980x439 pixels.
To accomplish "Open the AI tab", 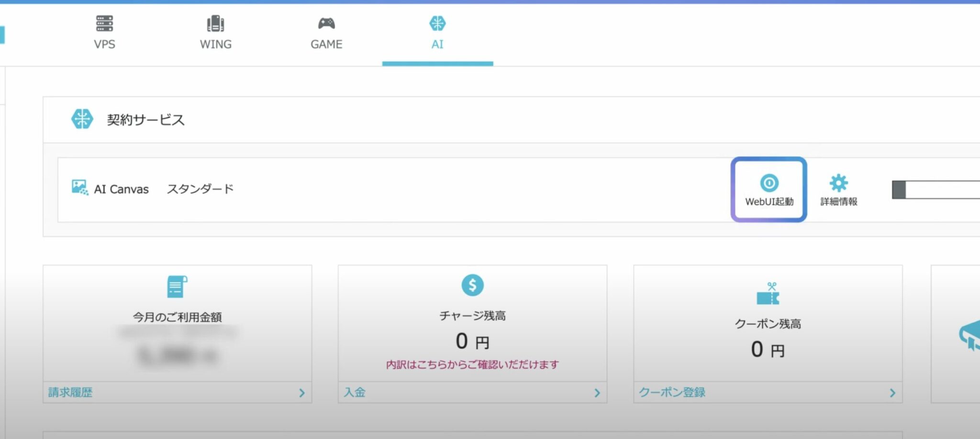I will (x=437, y=32).
